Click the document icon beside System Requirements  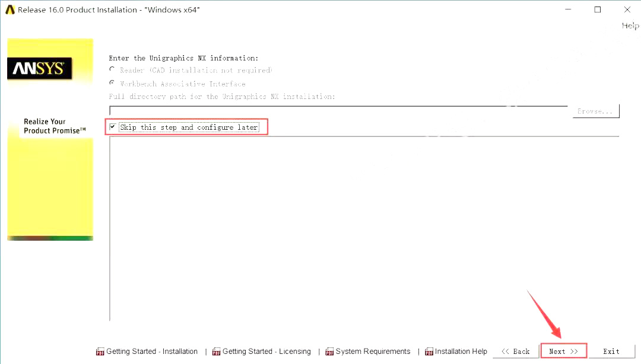tap(330, 351)
